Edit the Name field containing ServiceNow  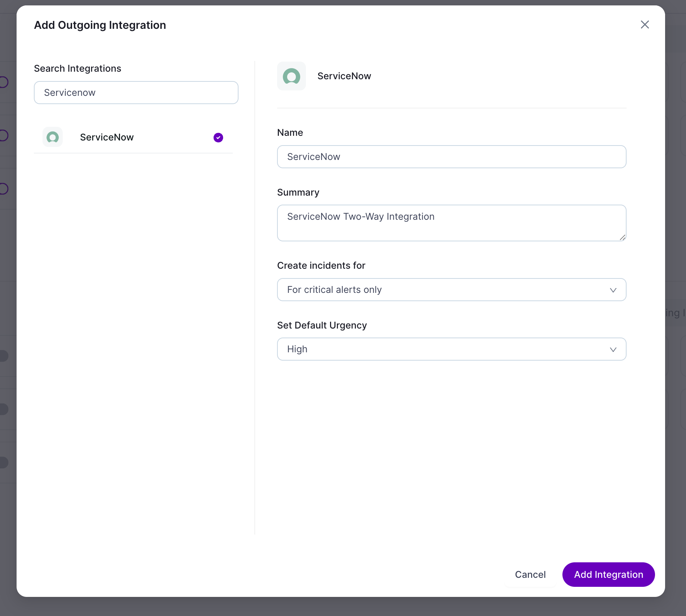[451, 157]
